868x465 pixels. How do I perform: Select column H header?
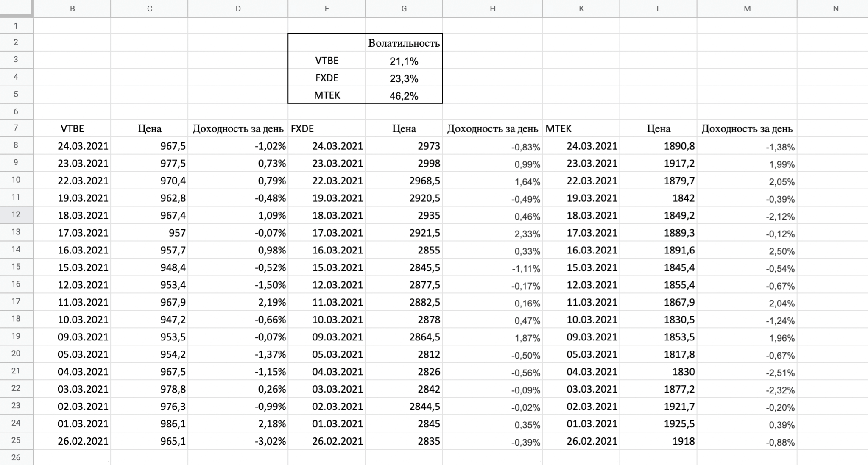pos(492,8)
